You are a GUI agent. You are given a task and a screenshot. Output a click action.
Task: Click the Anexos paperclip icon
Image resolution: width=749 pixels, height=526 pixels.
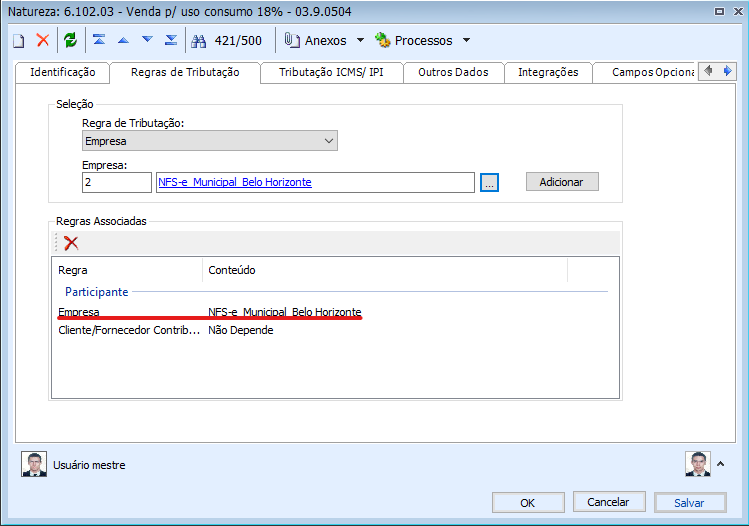(x=292, y=40)
